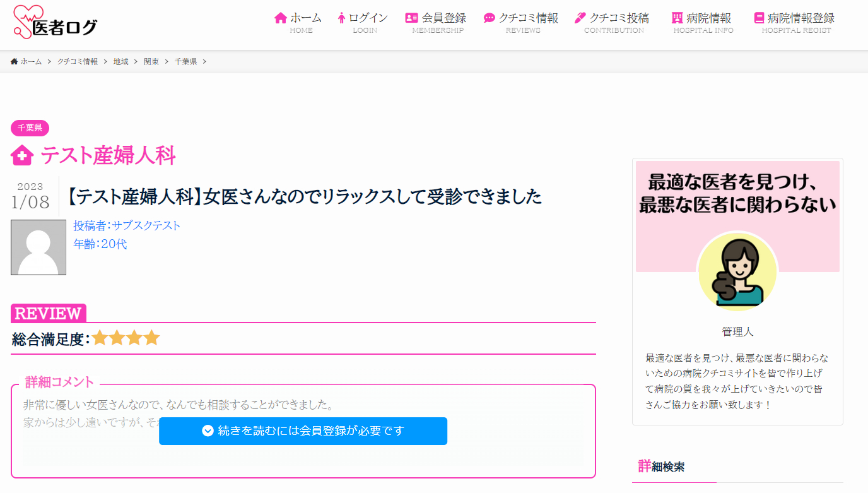Click the pink 千葉県 category tag
Image resolution: width=868 pixels, height=493 pixels.
30,128
